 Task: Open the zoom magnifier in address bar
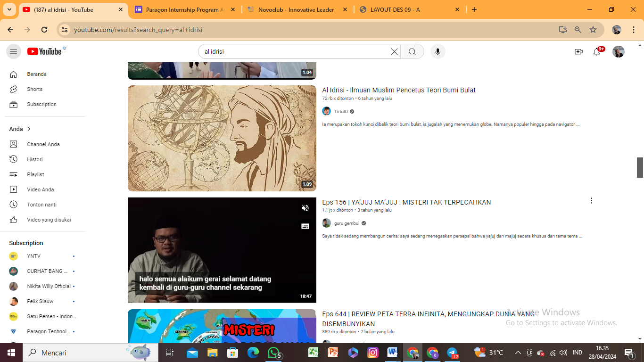click(x=578, y=30)
